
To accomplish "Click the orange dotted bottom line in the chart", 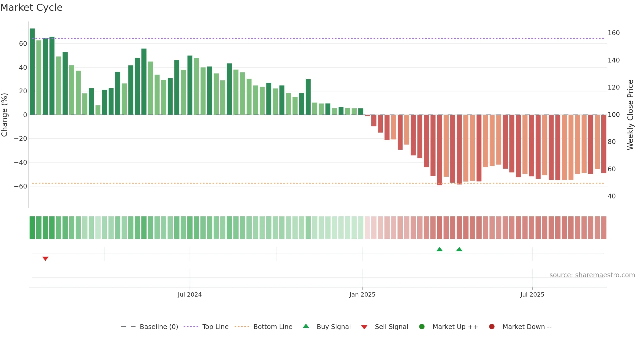I will [x=318, y=183].
